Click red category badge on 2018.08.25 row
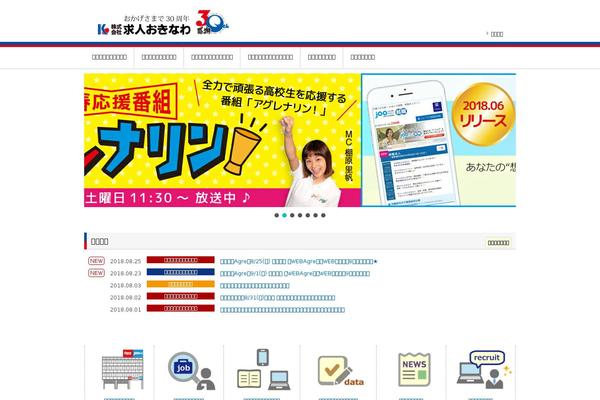 [x=181, y=260]
